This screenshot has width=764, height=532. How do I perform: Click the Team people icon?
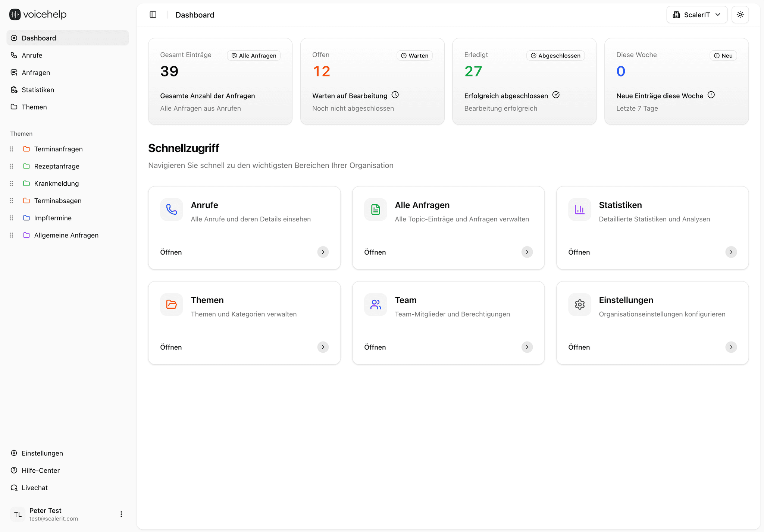click(x=376, y=305)
